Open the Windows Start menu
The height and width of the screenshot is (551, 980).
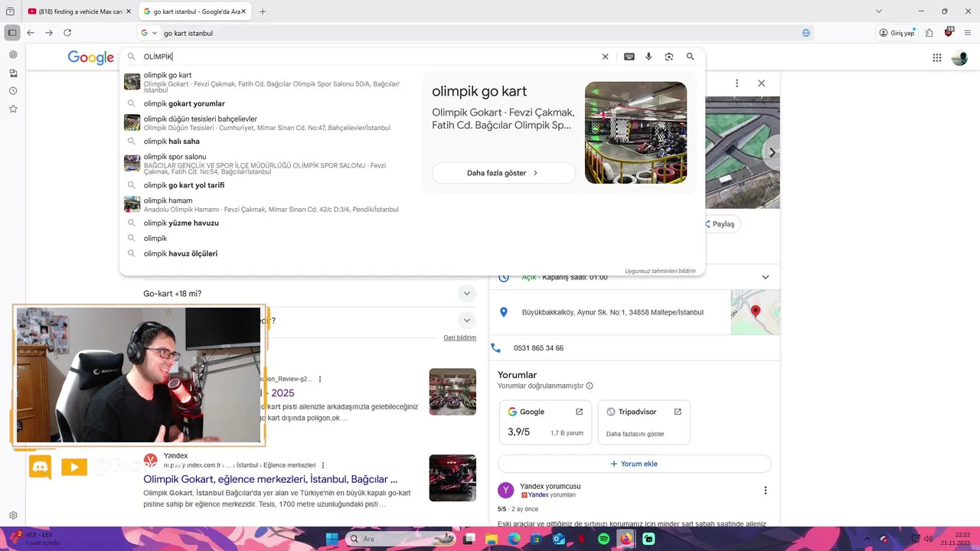[x=332, y=539]
